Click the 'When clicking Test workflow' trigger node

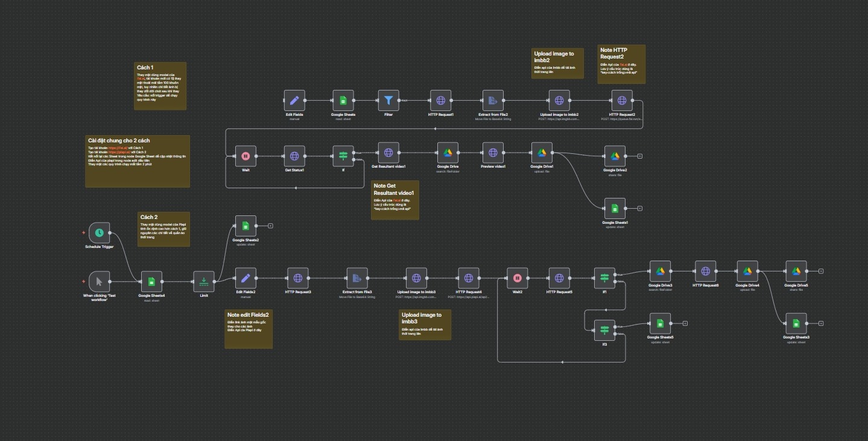(99, 281)
